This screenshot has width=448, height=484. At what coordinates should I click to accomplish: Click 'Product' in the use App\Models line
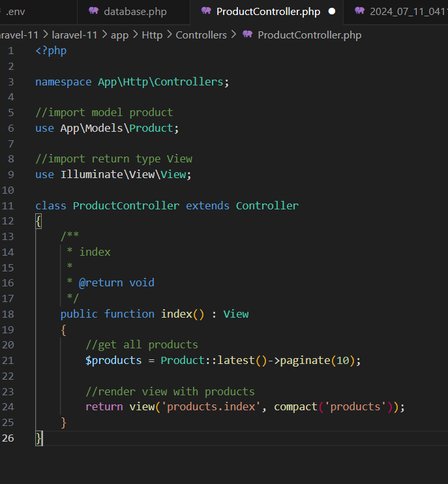(x=151, y=128)
